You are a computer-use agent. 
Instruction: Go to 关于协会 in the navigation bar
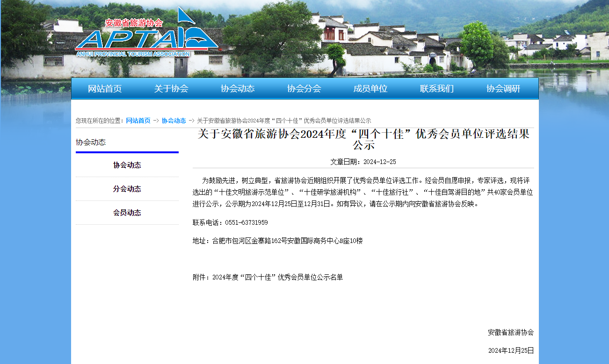(171, 89)
